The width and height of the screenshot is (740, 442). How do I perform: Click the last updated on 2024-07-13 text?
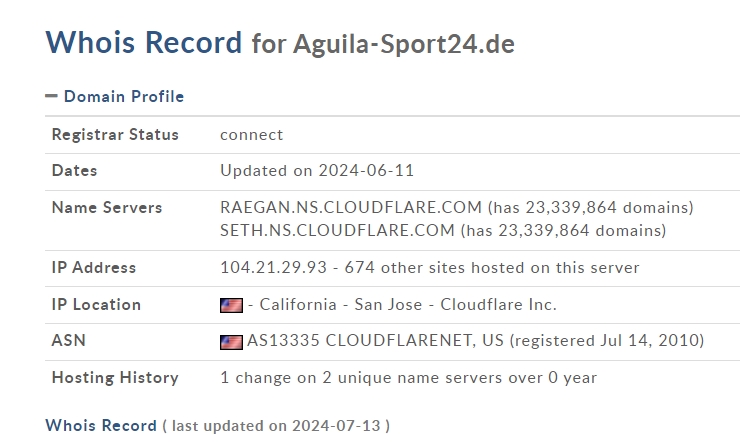276,426
